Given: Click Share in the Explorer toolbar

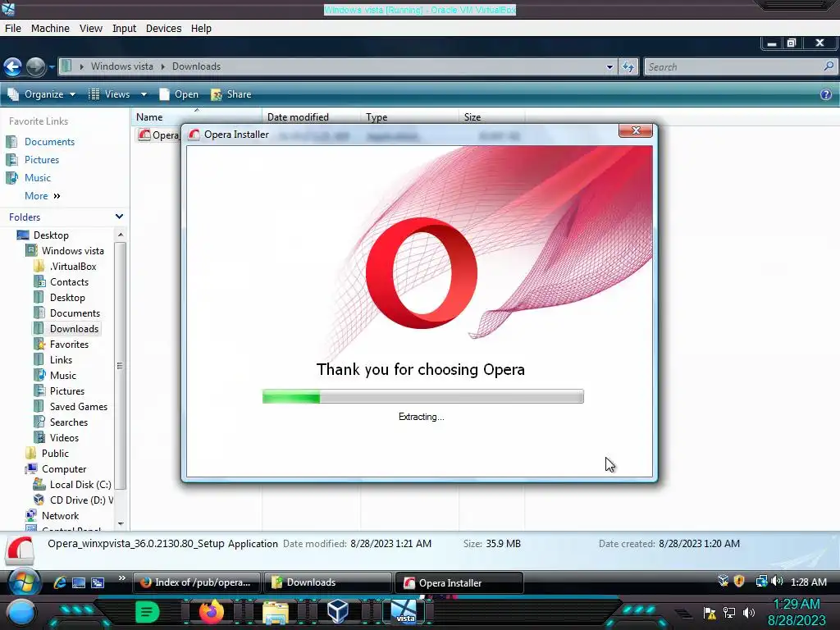Looking at the screenshot, I should 231,94.
